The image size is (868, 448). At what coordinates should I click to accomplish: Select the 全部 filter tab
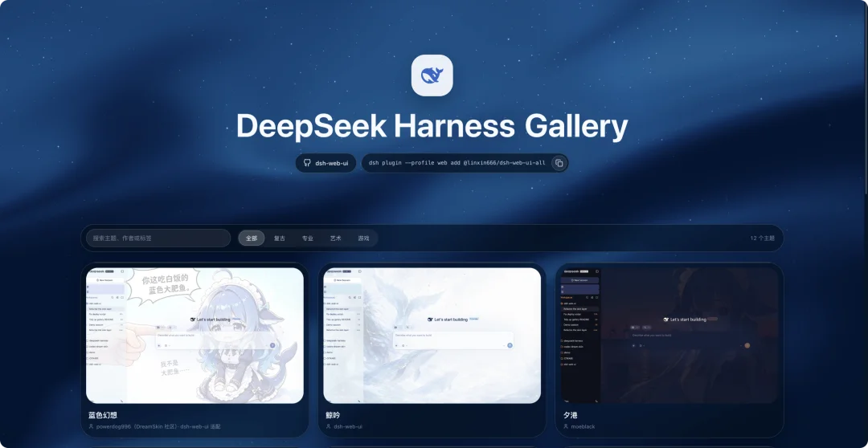pyautogui.click(x=252, y=238)
